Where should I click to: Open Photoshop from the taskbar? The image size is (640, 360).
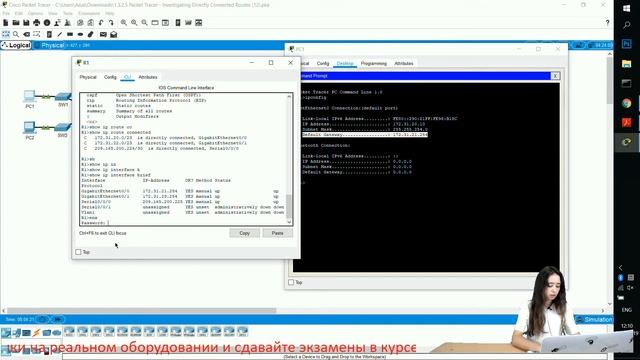tap(627, 44)
